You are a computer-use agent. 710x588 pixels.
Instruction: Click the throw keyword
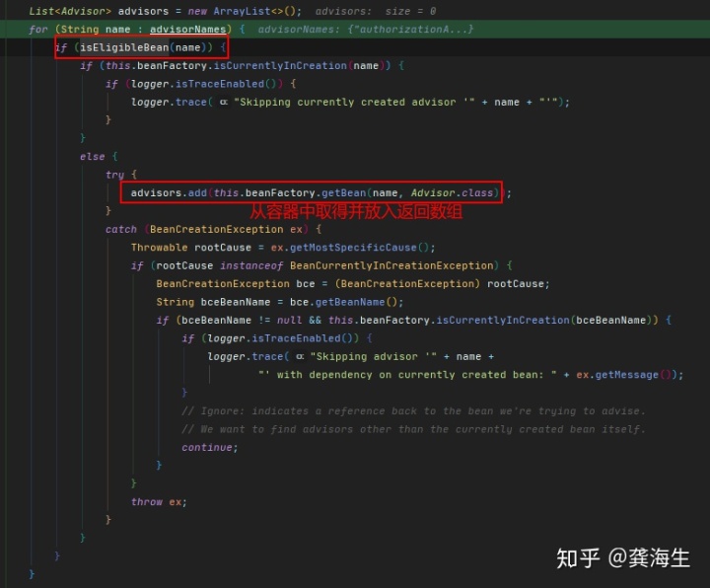pos(146,502)
